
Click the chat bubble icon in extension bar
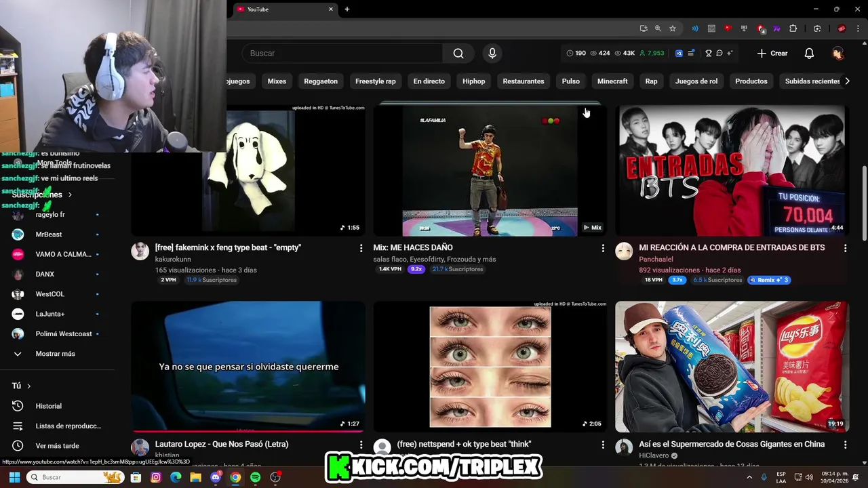[x=719, y=54]
